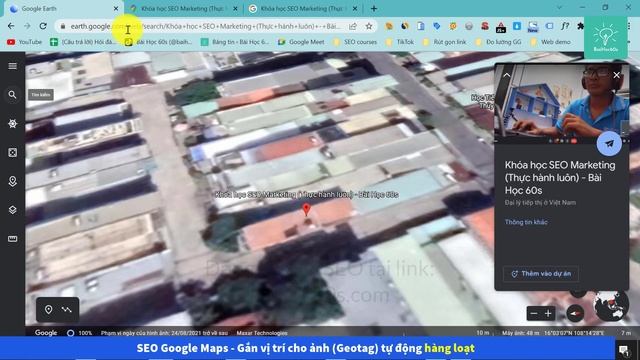Open the Projects pin icon
Image resolution: width=640 pixels, height=360 pixels.
point(13,181)
